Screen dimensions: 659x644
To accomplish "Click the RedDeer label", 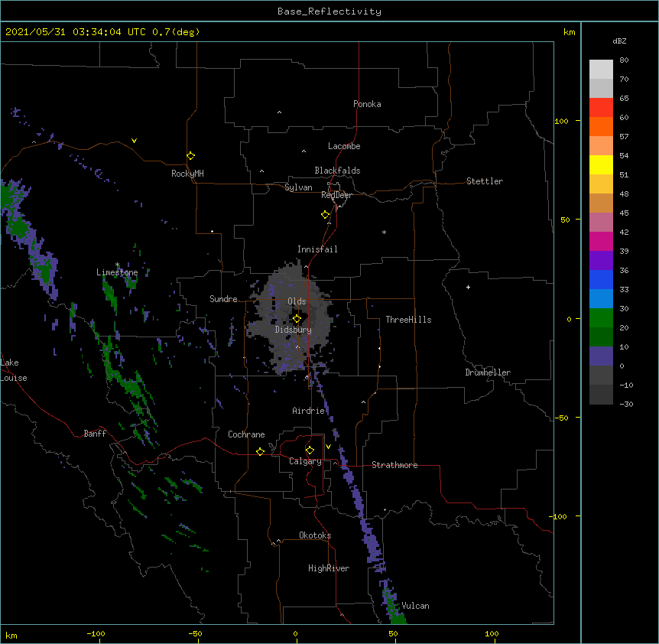I will 336,195.
